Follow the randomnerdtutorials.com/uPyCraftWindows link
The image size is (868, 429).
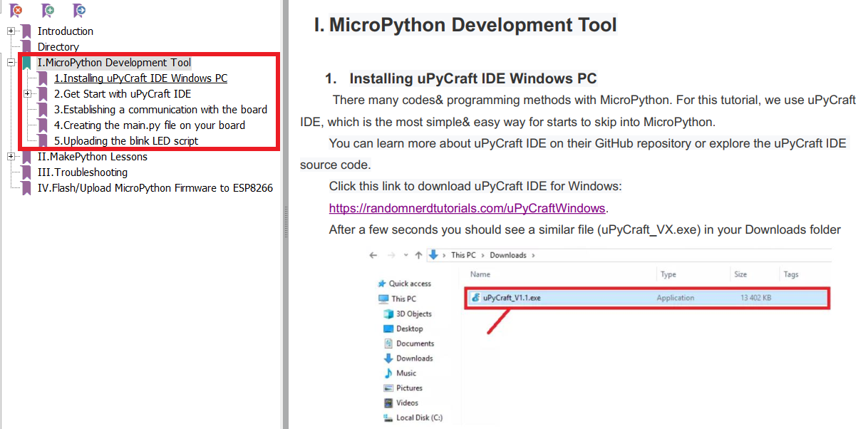point(467,209)
